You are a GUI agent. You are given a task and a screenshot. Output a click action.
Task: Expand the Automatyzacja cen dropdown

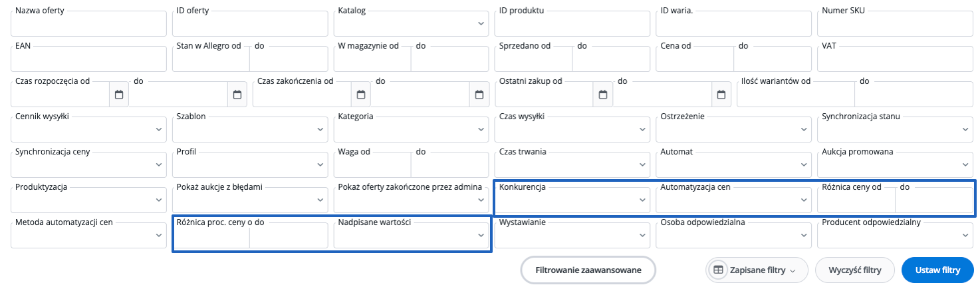pyautogui.click(x=734, y=200)
